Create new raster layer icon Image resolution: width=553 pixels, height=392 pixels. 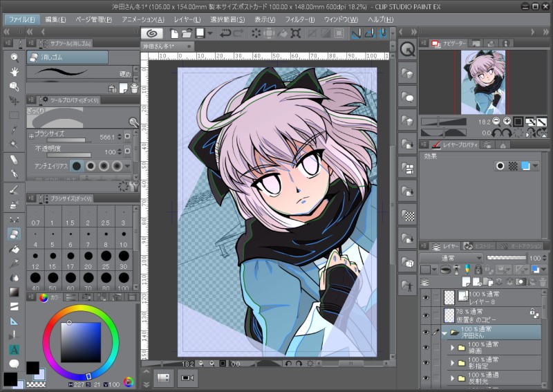click(466, 281)
